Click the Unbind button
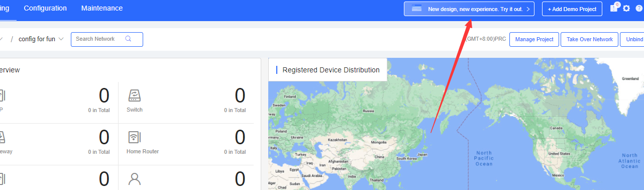Viewport: 644px width, 190px height. [633, 39]
